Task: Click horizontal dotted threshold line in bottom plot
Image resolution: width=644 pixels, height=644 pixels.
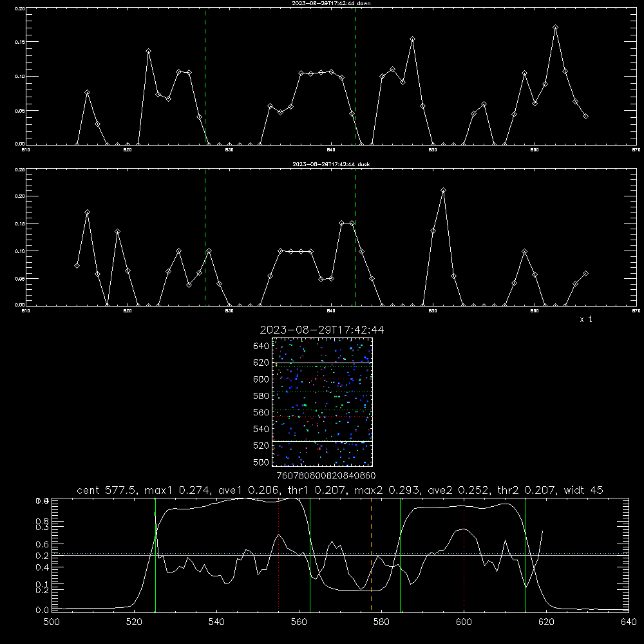Action: coord(340,553)
